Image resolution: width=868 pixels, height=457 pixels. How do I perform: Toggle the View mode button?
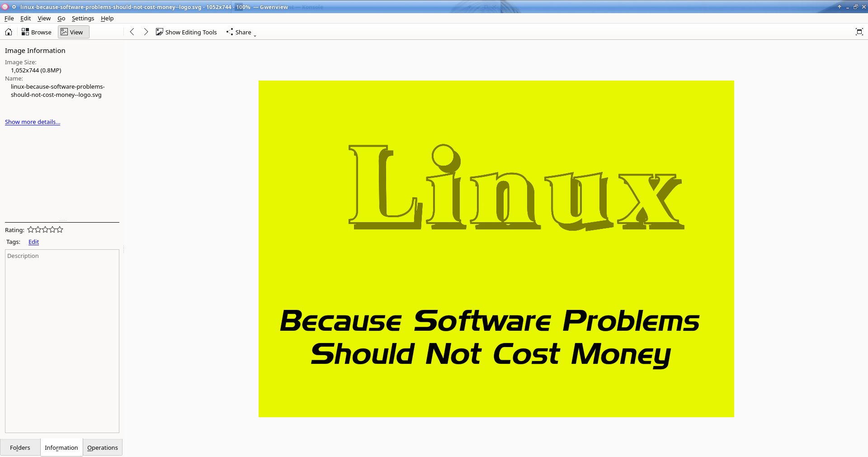(x=73, y=32)
